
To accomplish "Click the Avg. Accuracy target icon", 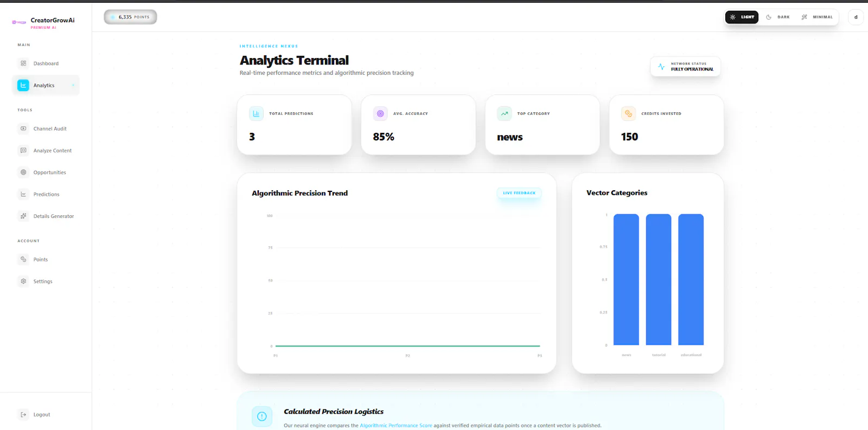I will coord(380,113).
